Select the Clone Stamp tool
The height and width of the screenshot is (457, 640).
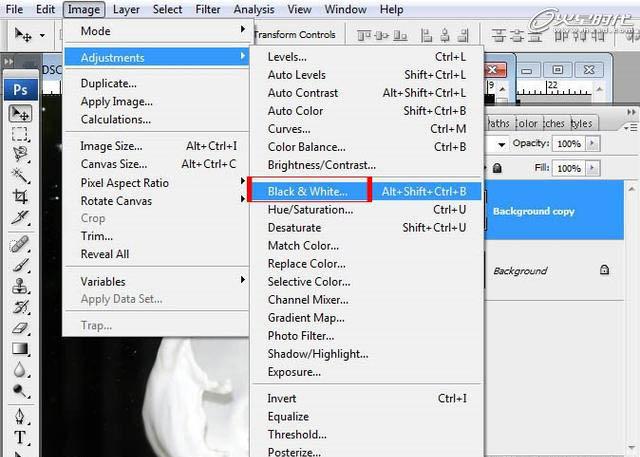point(20,286)
